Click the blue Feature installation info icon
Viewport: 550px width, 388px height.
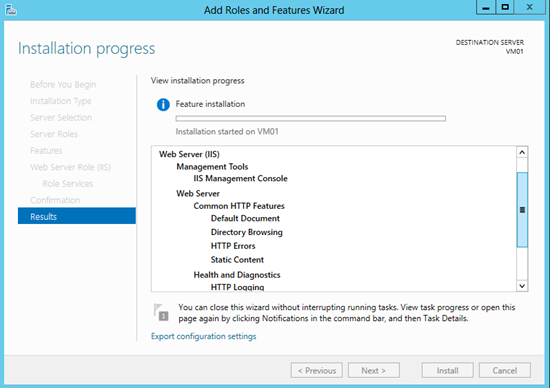pyautogui.click(x=163, y=105)
